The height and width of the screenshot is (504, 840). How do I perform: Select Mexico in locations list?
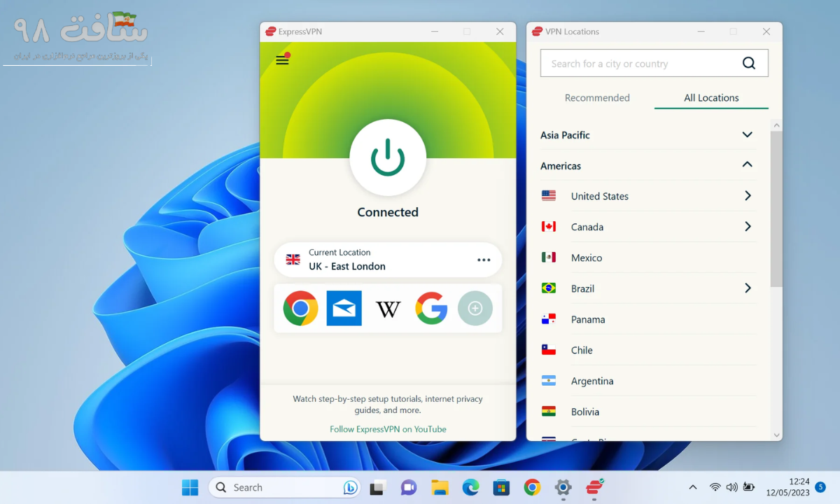[x=648, y=258]
